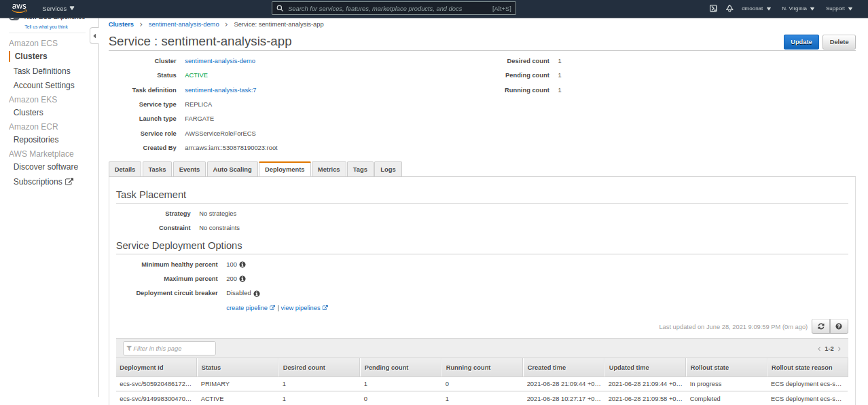Open sentiment-analysis-task:7 task definition
The width and height of the screenshot is (868, 405).
pos(220,90)
